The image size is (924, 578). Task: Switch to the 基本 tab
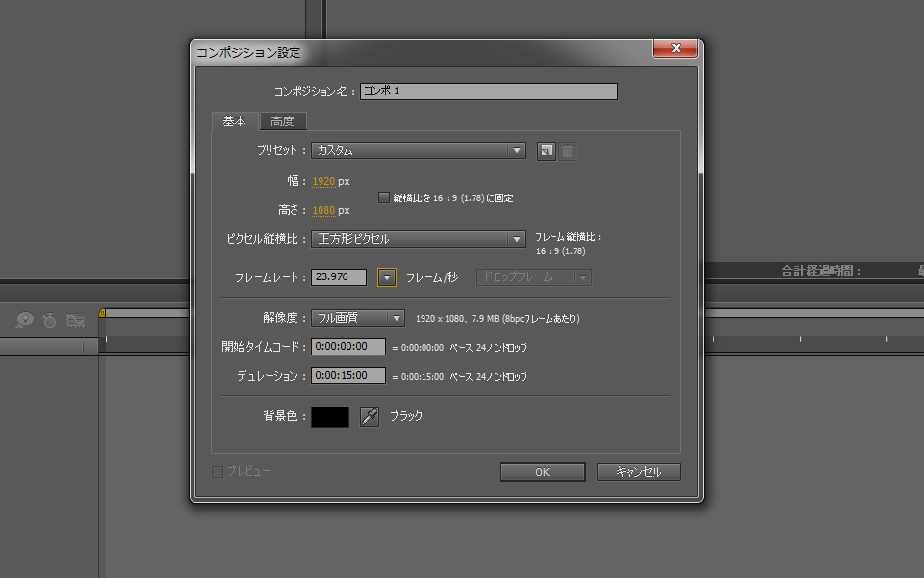(x=235, y=121)
